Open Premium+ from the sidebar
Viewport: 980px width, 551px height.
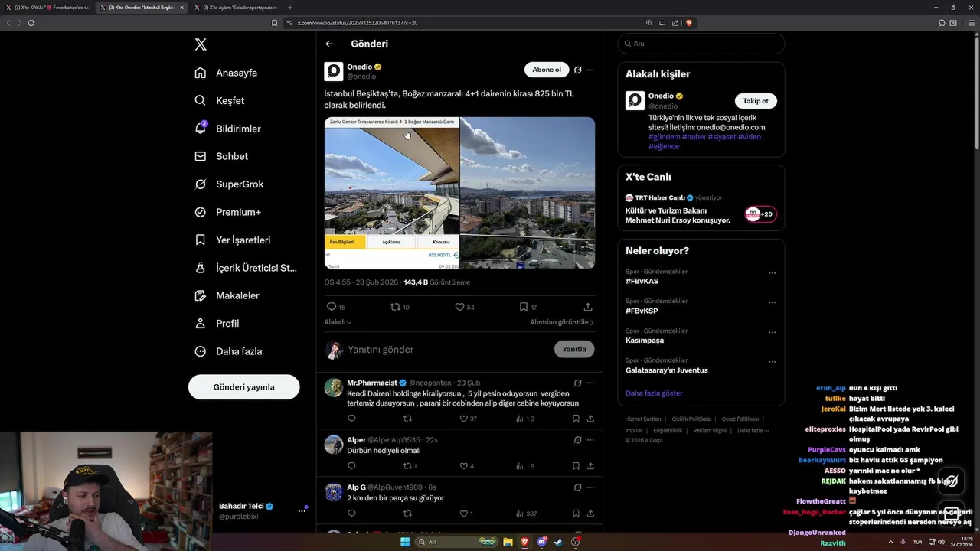tap(227, 212)
